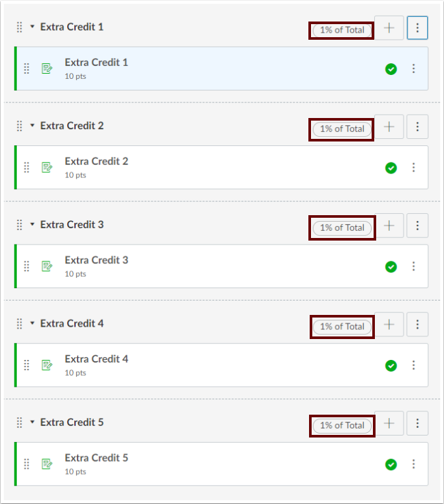Collapse the Extra Credit 4 group
The height and width of the screenshot is (504, 444).
[x=33, y=323]
